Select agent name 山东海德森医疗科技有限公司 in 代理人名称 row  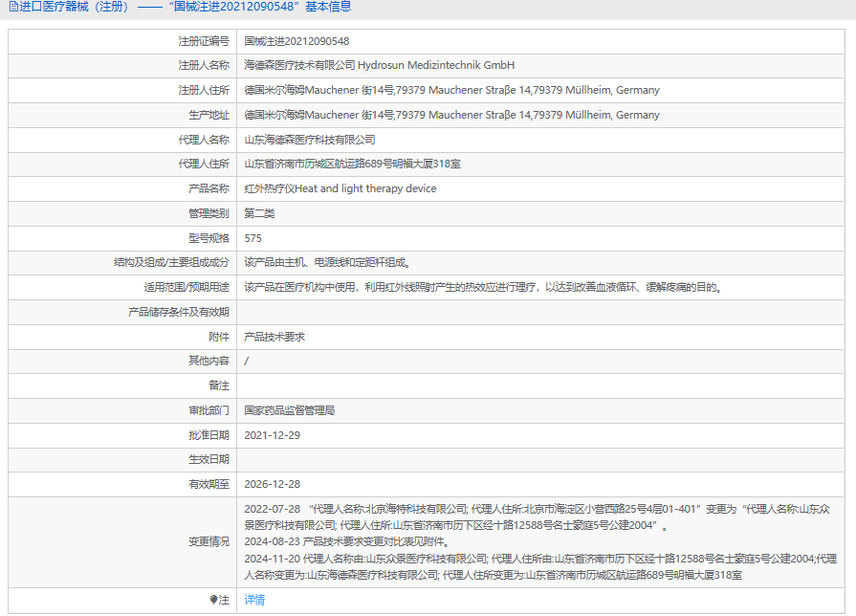310,140
